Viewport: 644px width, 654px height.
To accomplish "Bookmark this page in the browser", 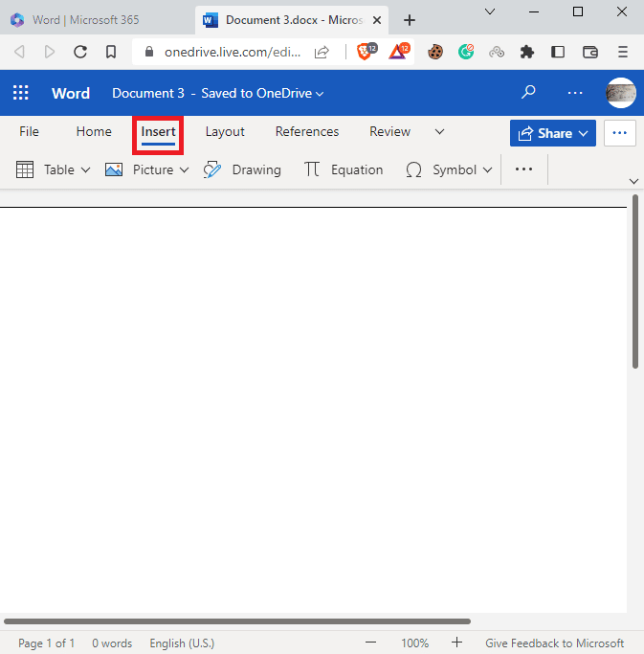I will click(x=110, y=52).
